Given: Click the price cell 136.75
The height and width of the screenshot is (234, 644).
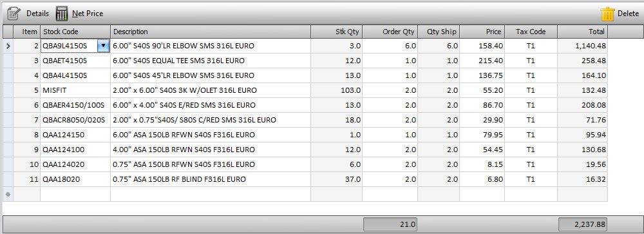Looking at the screenshot, I should coord(482,75).
